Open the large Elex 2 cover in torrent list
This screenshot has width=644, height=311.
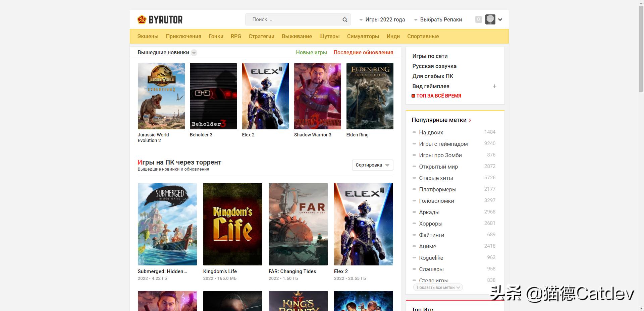(364, 224)
